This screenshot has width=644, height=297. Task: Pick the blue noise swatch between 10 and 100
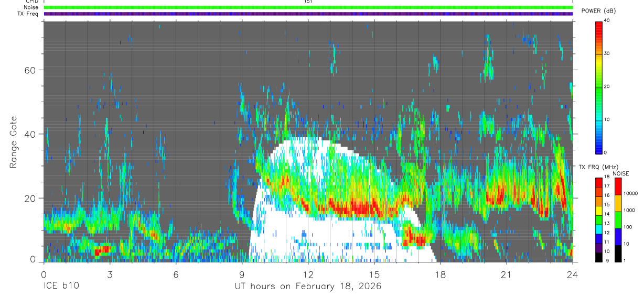pyautogui.click(x=618, y=236)
